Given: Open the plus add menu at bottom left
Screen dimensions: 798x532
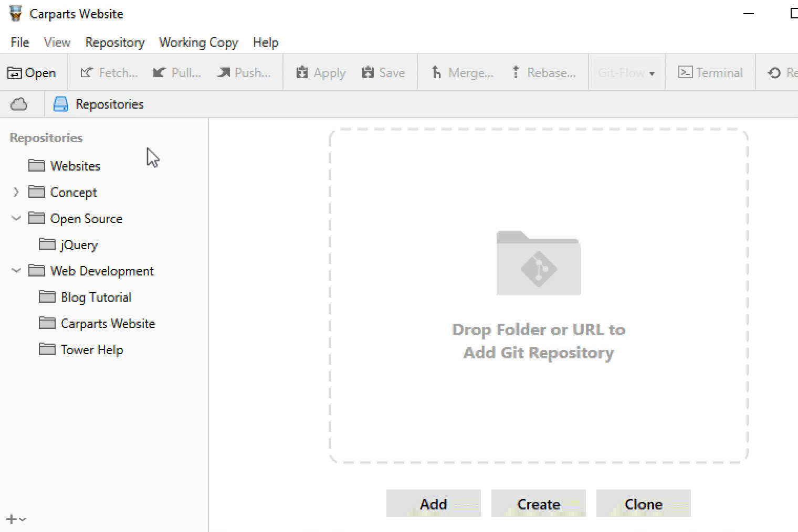Looking at the screenshot, I should coord(16,519).
